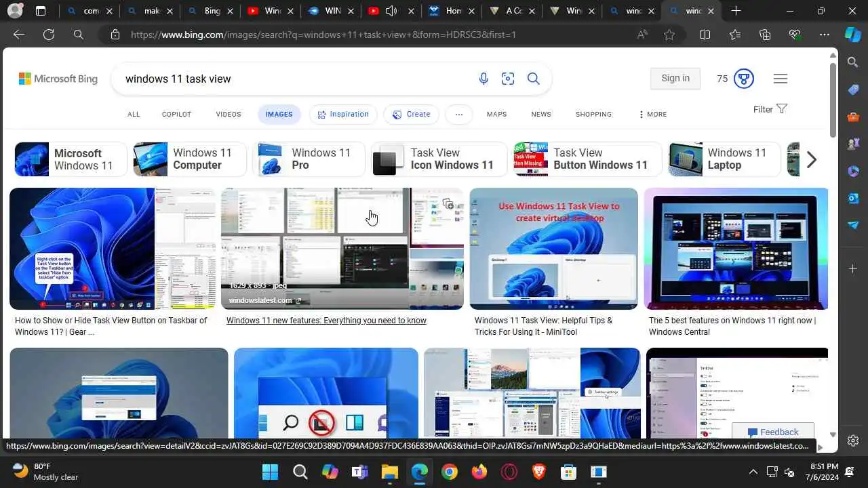Open MiniTool virtual desktop thumbnail

tap(553, 249)
